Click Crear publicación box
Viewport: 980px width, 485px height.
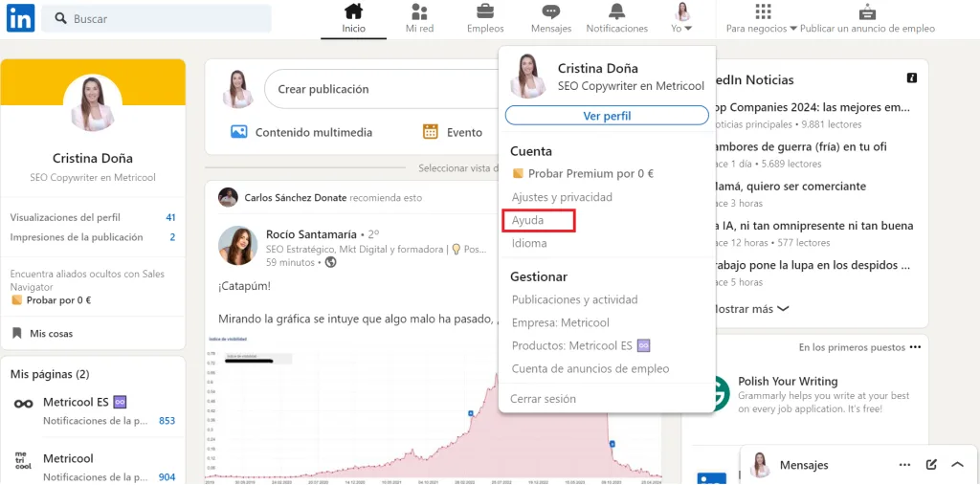coord(383,89)
